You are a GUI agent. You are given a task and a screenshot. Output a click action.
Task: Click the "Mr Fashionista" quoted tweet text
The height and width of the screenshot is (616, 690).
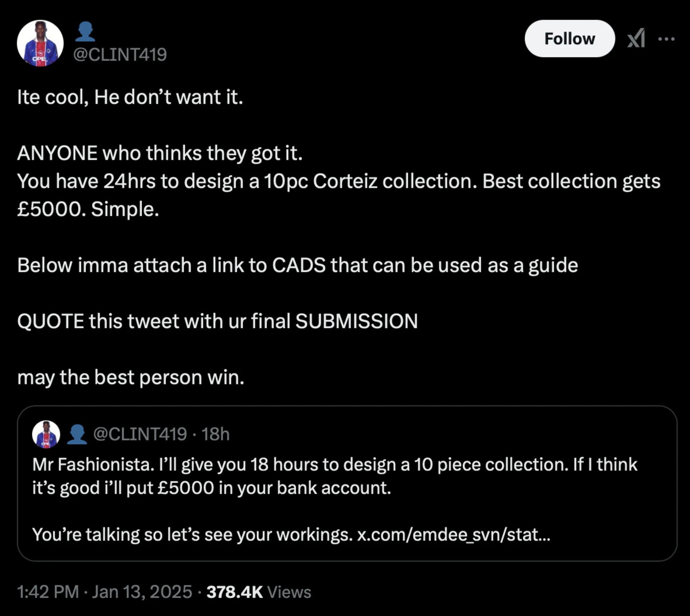tap(334, 476)
